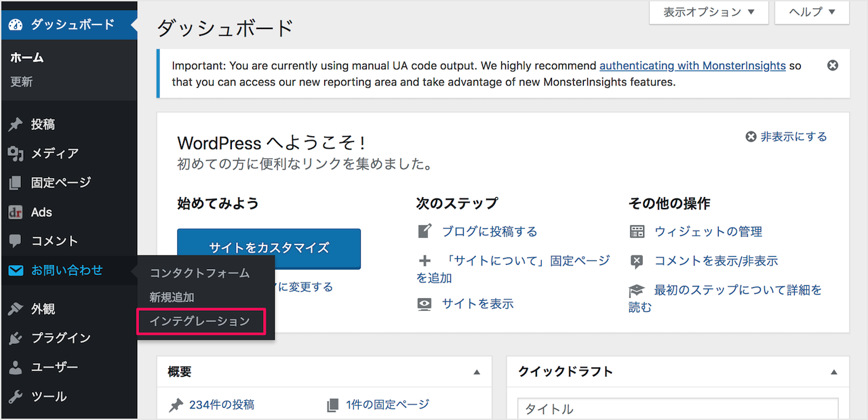Click the media icon beside メディア

pyautogui.click(x=16, y=154)
